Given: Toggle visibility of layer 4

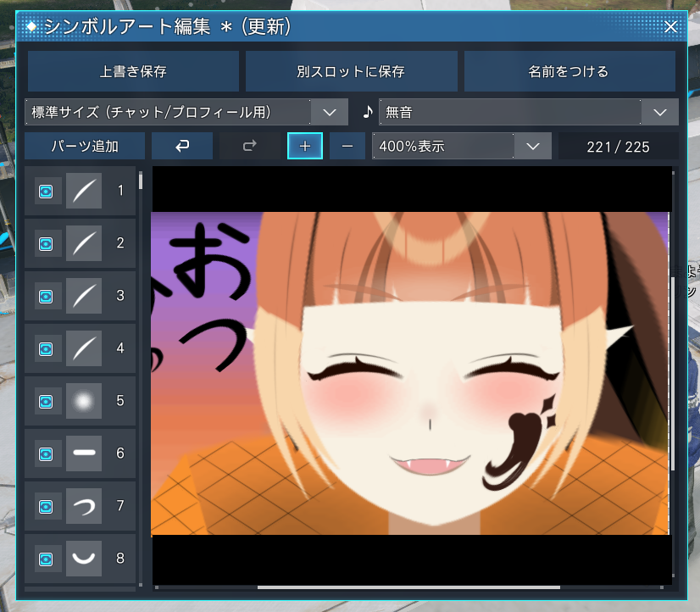Looking at the screenshot, I should (46, 349).
